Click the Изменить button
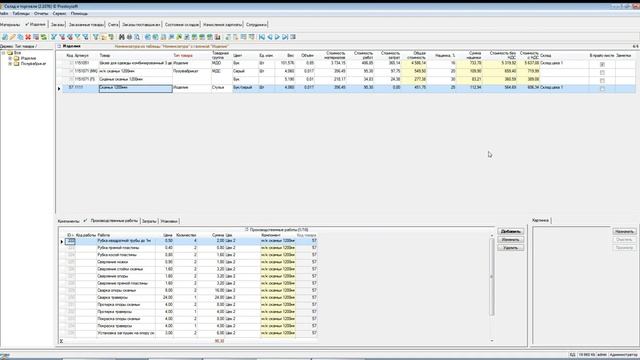Viewport: 640px width, 360px height. [510, 240]
